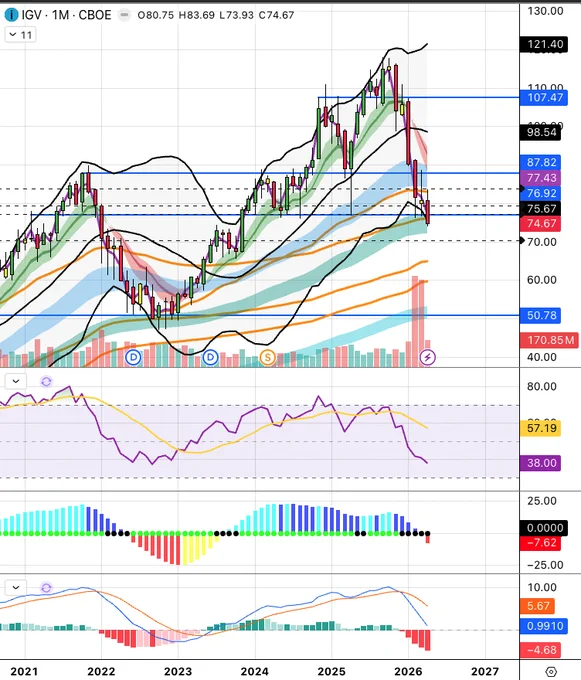Viewport: 581px width, 680px height.
Task: Click the -7.62 red momentum label
Action: pos(541,543)
